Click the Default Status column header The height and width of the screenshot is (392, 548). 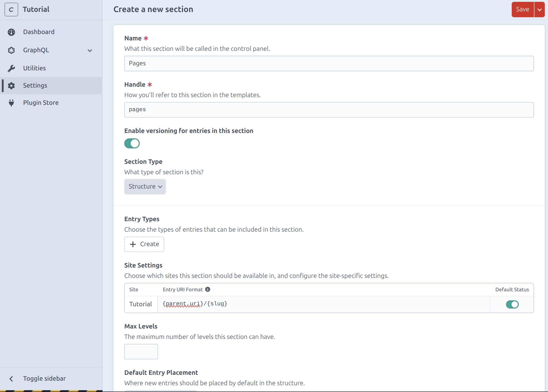click(x=512, y=289)
